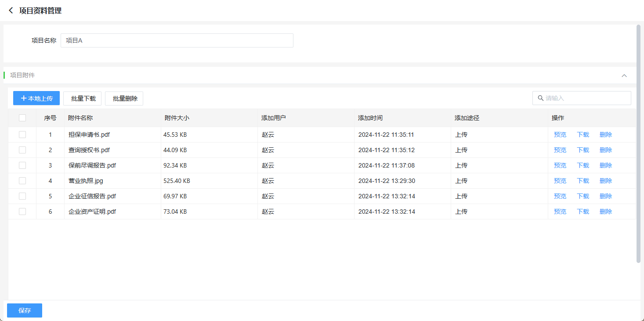
Task: Preview the 担保申请书.pdf attachment
Action: [560, 135]
